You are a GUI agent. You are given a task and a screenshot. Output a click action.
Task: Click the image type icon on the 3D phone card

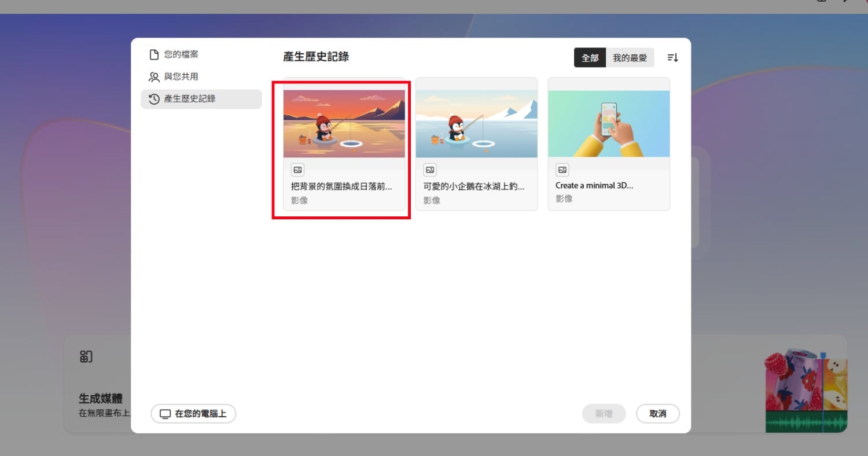click(x=562, y=170)
